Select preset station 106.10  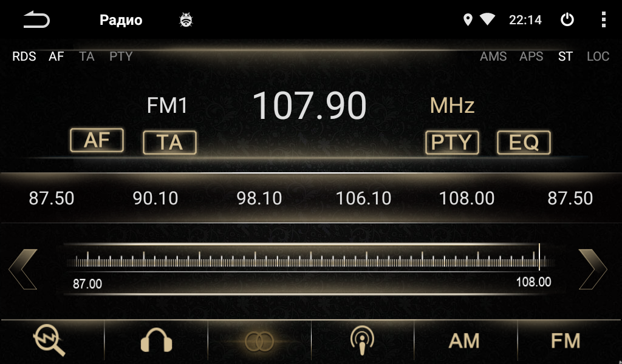[x=363, y=198]
